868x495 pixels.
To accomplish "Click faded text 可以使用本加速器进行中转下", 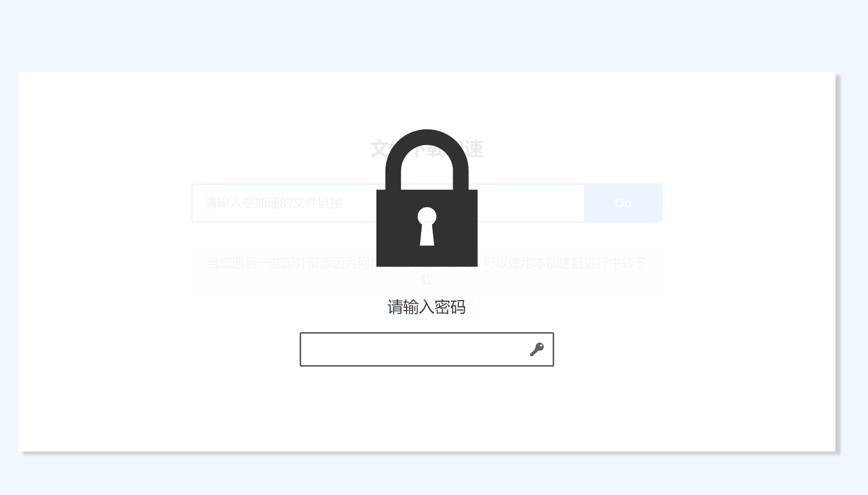I will 565,263.
